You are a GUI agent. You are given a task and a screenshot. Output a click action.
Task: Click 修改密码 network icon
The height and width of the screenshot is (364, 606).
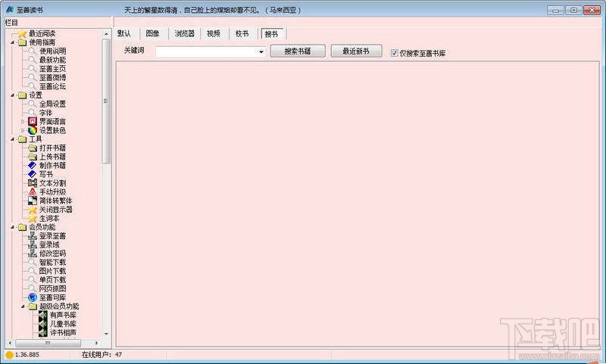pyautogui.click(x=33, y=254)
